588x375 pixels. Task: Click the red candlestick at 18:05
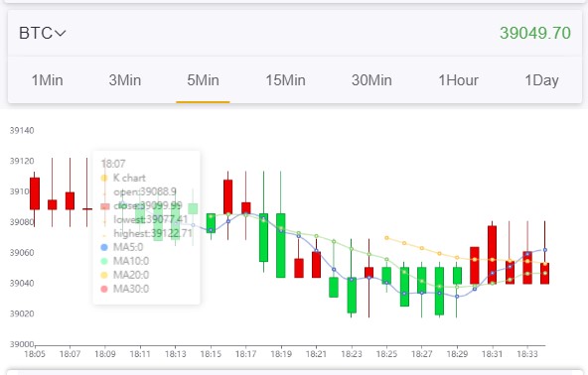click(35, 193)
